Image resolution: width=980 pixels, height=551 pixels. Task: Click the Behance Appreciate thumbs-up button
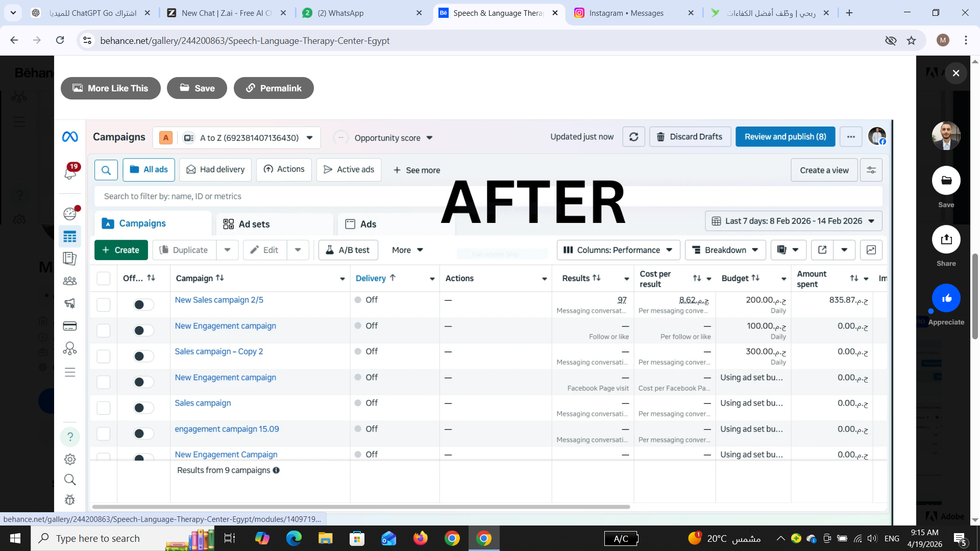[x=946, y=298]
